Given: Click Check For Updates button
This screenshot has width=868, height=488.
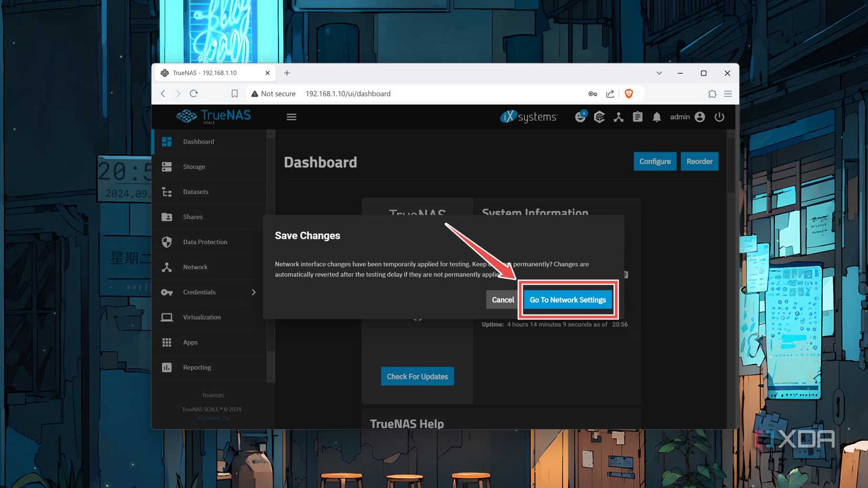Looking at the screenshot, I should (x=417, y=377).
